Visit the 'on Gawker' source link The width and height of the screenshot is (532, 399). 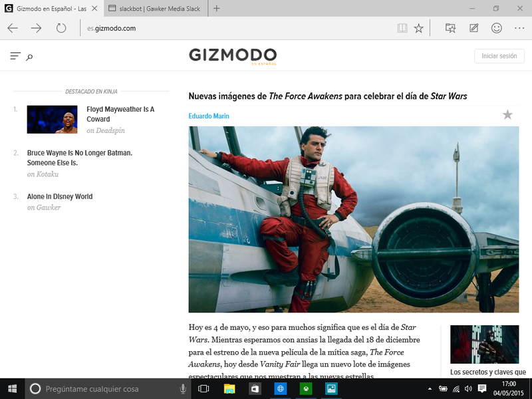pos(44,207)
